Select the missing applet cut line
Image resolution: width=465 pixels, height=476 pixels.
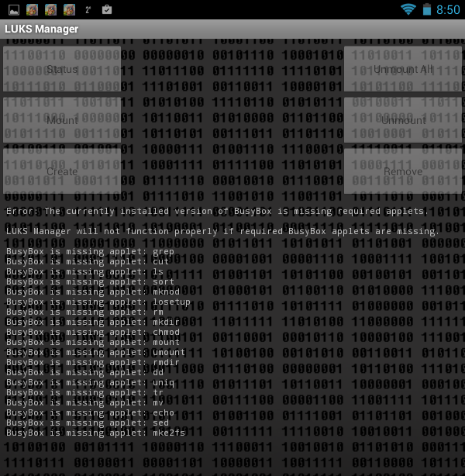point(88,261)
